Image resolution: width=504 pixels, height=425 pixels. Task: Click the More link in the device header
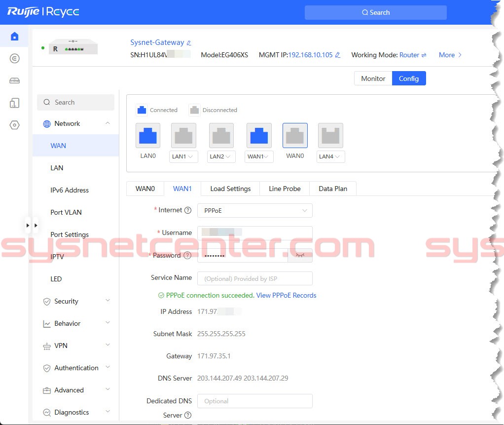[447, 55]
